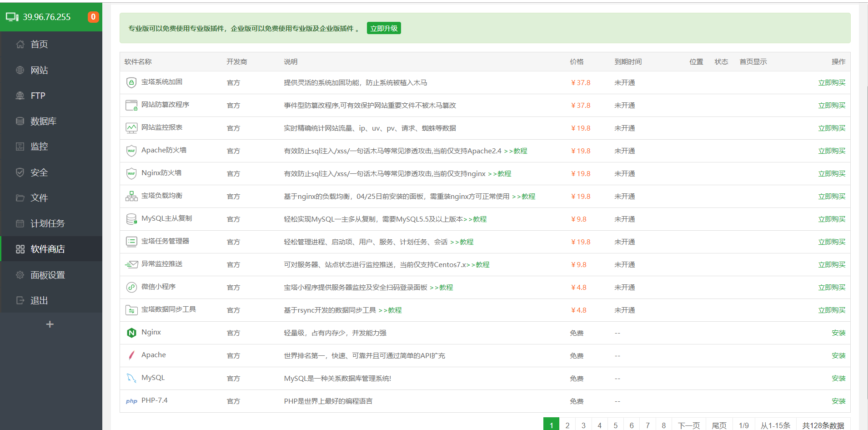
Task: Click 立即购买 for 宝塔负载均衡
Action: (832, 197)
